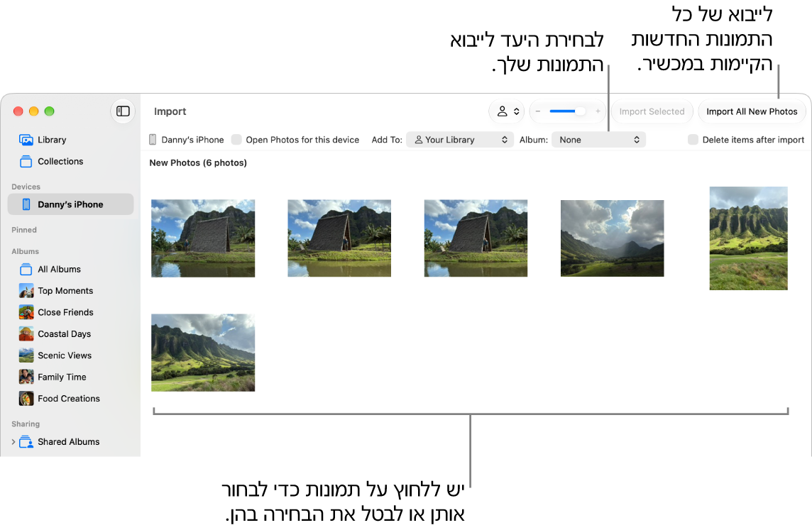Image resolution: width=812 pixels, height=530 pixels.
Task: Click the Sharing section header
Action: tap(26, 424)
